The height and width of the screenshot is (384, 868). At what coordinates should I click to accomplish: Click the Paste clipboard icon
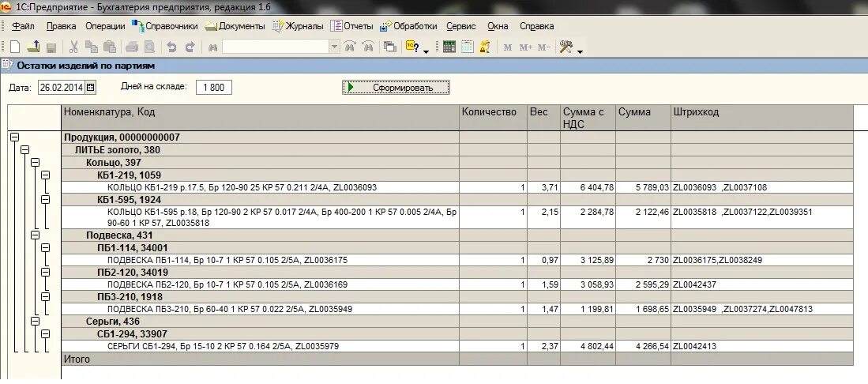point(110,47)
